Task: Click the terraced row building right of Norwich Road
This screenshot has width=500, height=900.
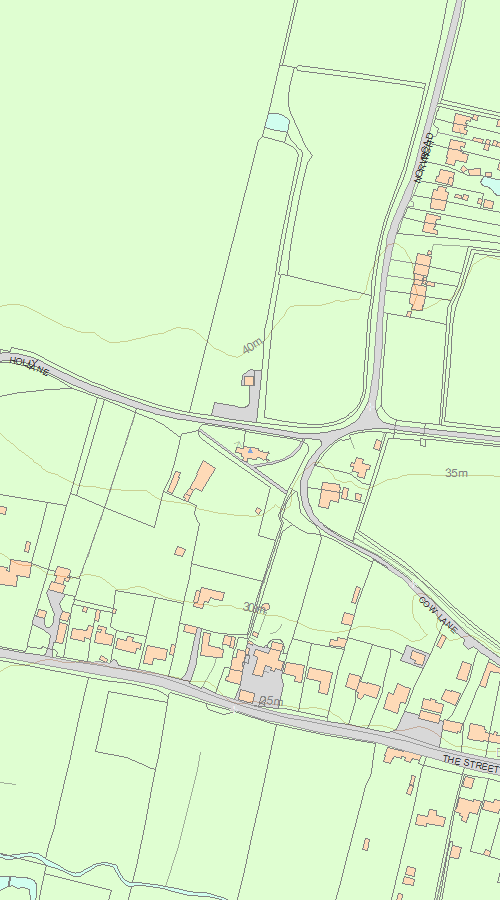Action: pos(420,282)
